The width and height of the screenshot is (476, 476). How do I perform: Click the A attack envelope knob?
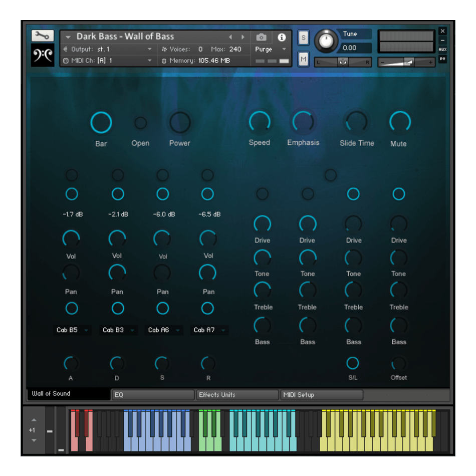coord(71,363)
